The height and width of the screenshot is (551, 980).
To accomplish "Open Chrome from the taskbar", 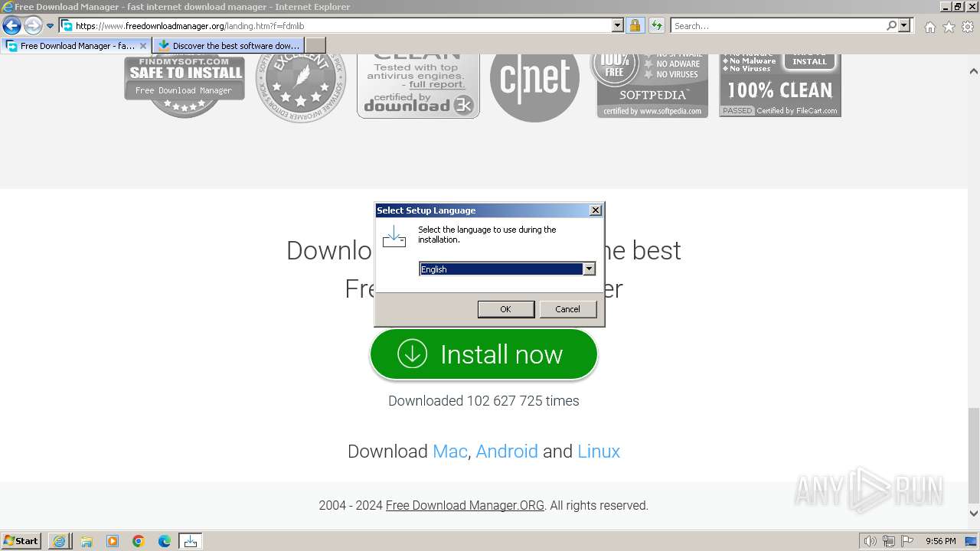I will coord(139,541).
